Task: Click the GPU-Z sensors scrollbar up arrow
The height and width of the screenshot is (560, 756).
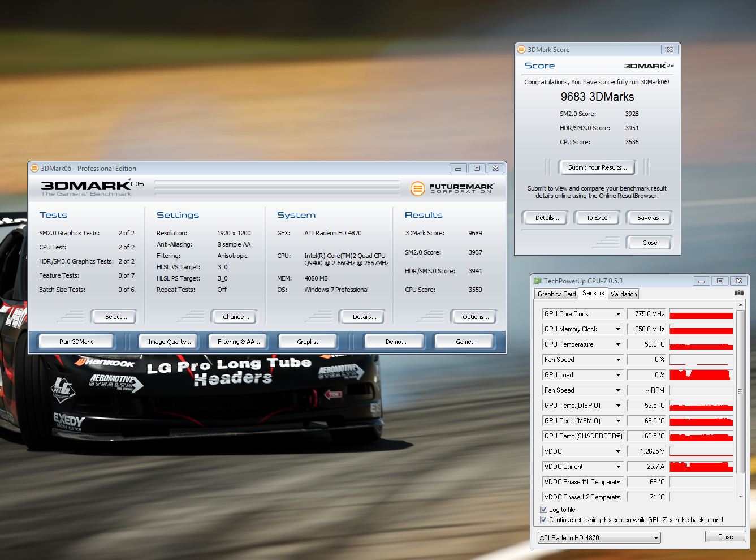Action: 741,306
